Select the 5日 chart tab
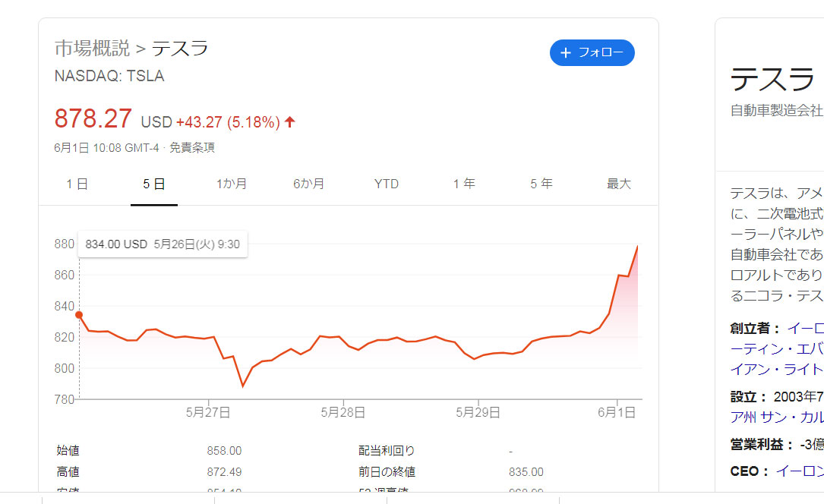 pyautogui.click(x=154, y=184)
